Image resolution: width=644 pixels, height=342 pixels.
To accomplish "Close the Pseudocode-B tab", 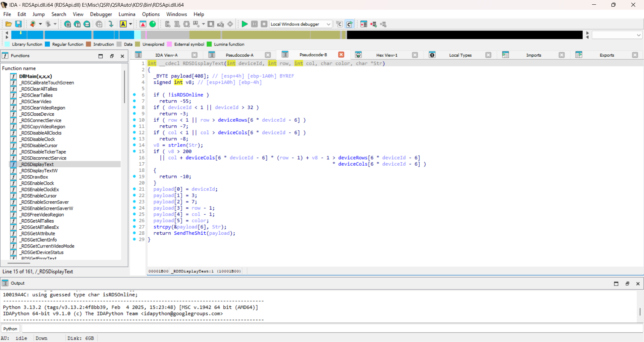I will (x=341, y=55).
